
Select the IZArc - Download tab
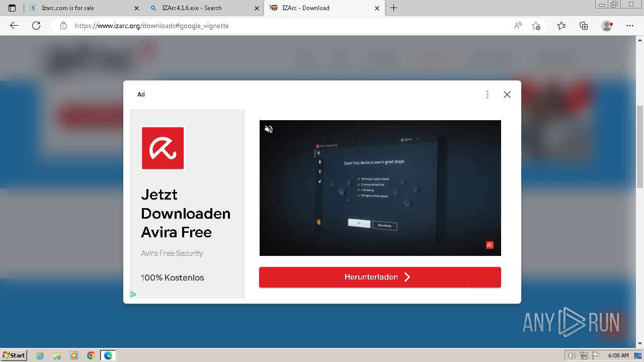tap(325, 8)
